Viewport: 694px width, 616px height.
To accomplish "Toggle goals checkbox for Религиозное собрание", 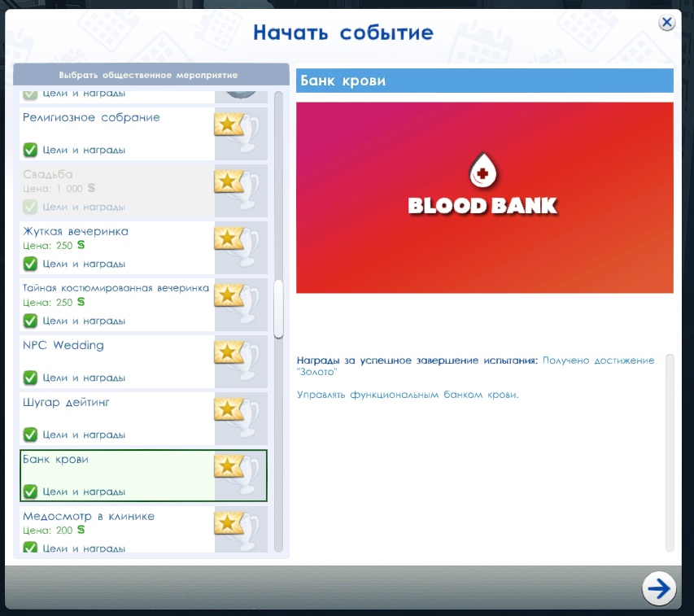I will tap(30, 150).
